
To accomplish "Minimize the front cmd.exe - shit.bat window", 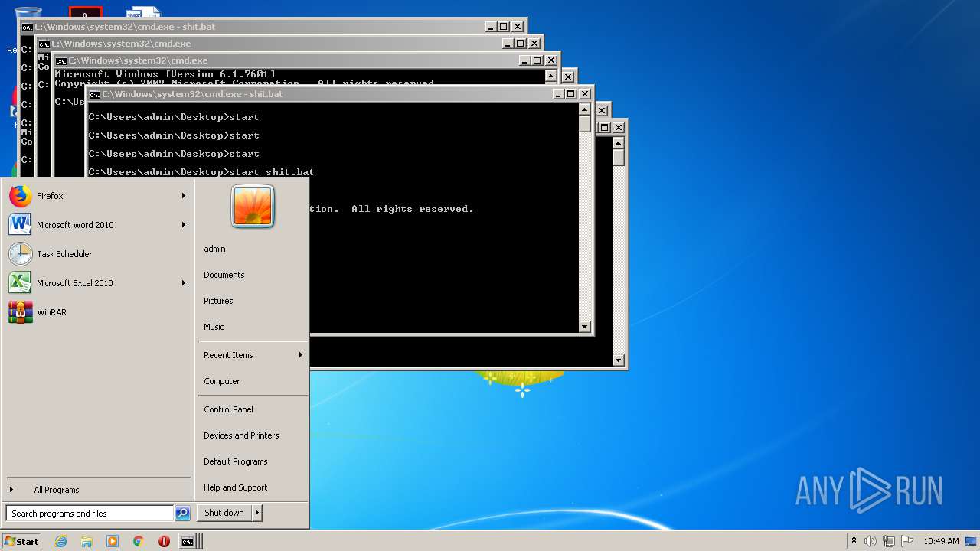I will click(559, 94).
